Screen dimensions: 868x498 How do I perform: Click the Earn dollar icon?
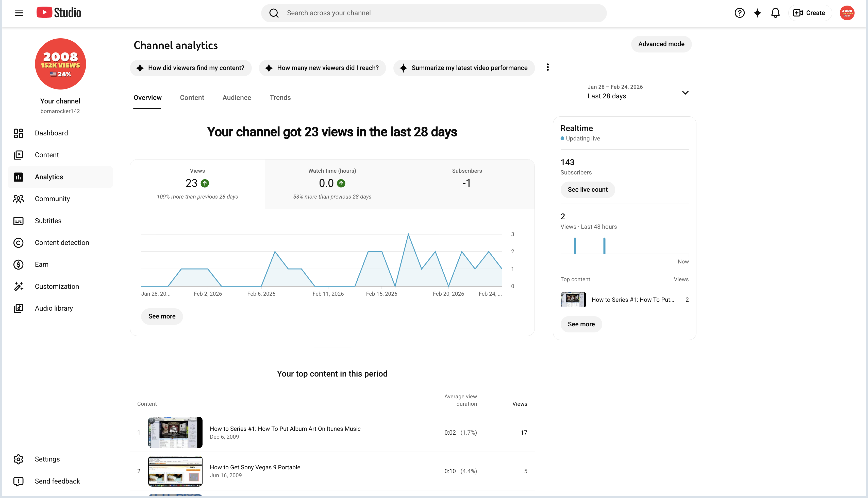(x=19, y=264)
